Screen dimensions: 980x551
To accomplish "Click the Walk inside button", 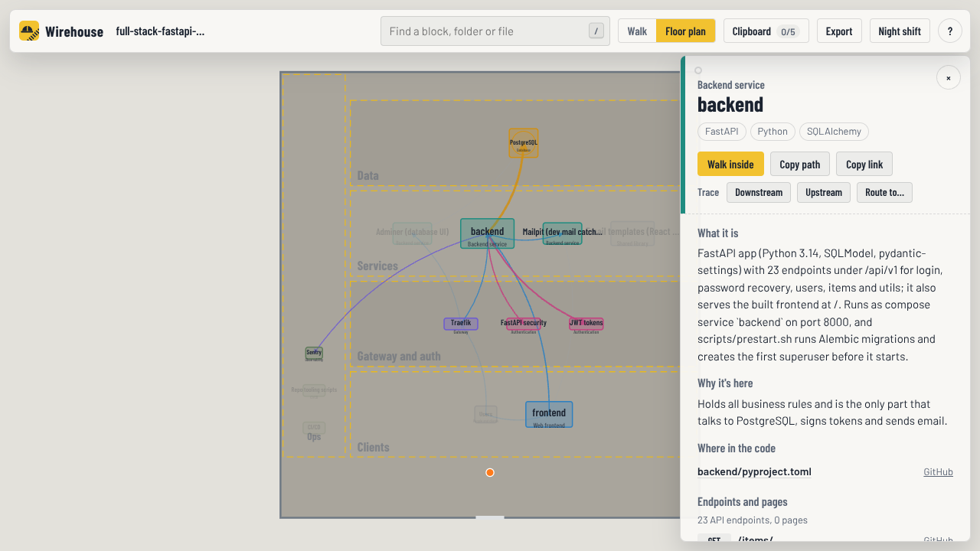I will click(730, 164).
